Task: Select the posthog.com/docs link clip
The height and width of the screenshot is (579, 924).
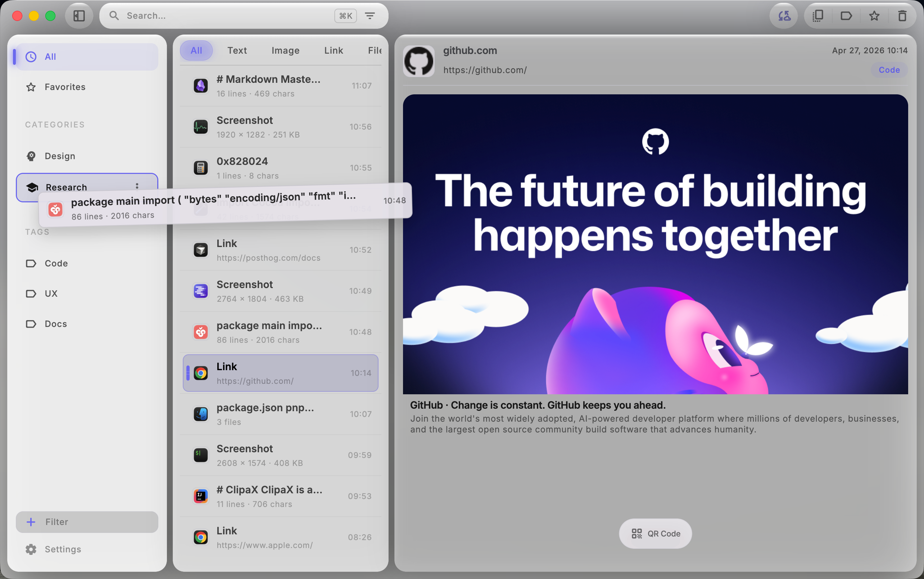Action: tap(280, 250)
